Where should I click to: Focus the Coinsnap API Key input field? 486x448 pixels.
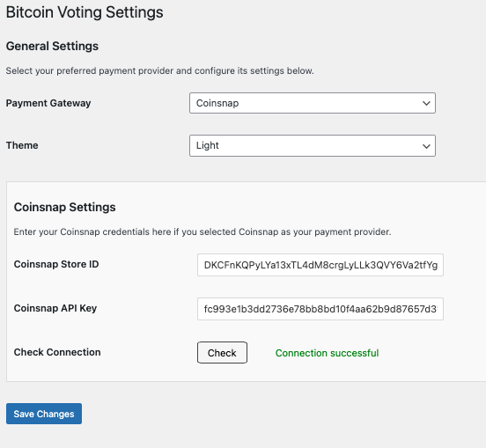point(320,309)
